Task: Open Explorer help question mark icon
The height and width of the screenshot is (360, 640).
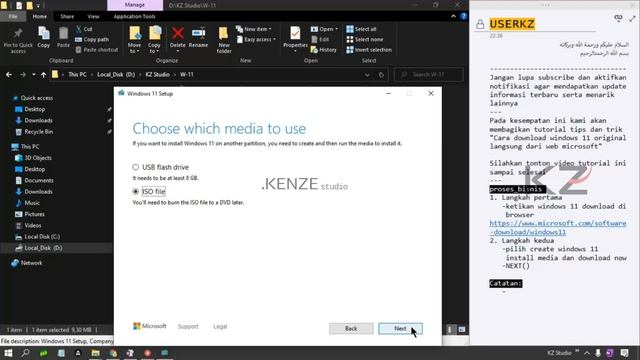Action: pyautogui.click(x=464, y=16)
